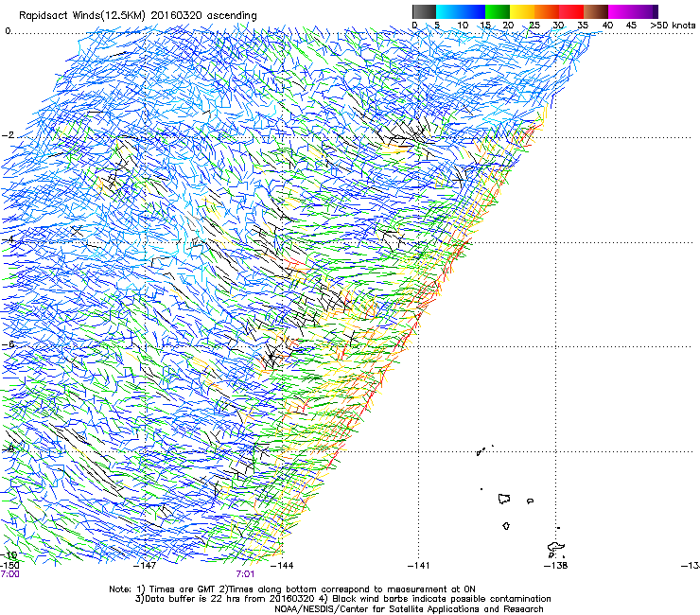Click the purple time stamp '7:00'

point(9,574)
